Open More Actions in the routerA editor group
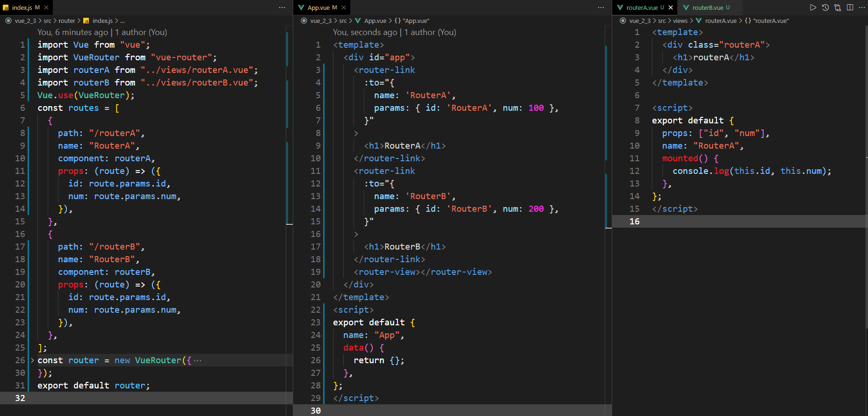Viewport: 868px width, 416px height. tap(862, 7)
